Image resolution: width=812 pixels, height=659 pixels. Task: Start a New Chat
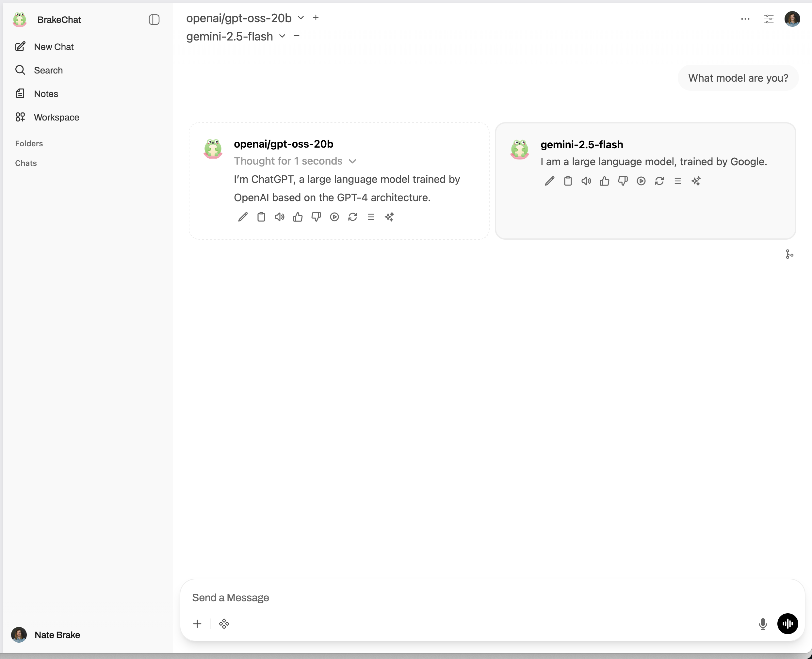click(x=54, y=47)
